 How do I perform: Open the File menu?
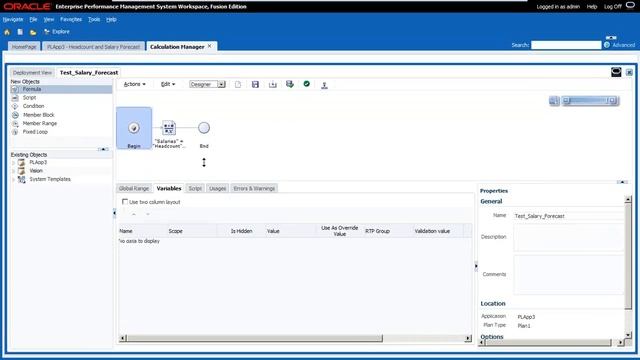click(33, 19)
